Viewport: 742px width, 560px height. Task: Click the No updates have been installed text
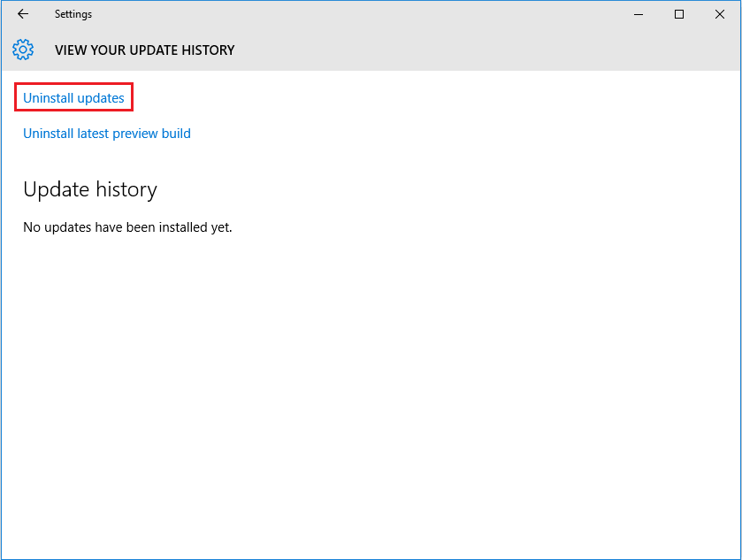(x=127, y=227)
